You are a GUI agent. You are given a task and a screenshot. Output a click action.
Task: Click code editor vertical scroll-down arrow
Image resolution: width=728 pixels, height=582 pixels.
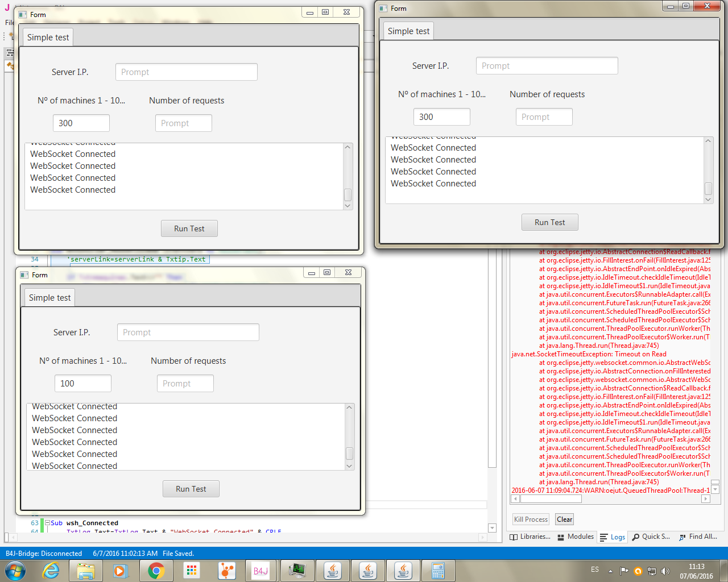[492, 528]
